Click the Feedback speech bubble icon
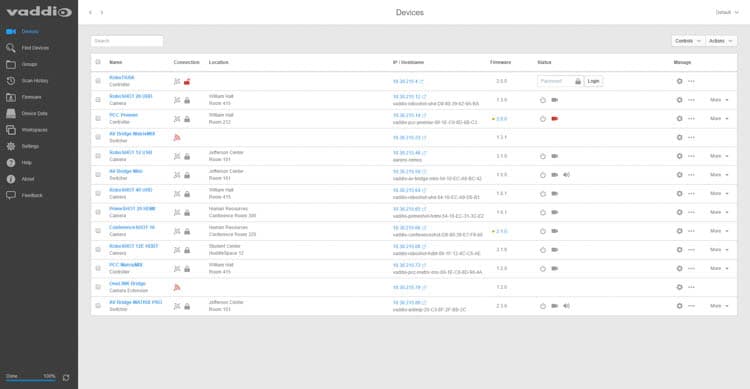Viewport: 750px width, 389px height. click(x=11, y=195)
